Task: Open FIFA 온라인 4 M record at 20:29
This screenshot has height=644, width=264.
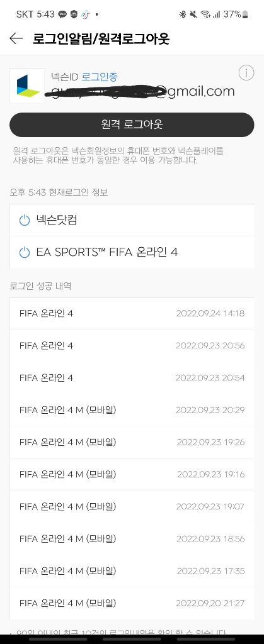Action: 132,410
